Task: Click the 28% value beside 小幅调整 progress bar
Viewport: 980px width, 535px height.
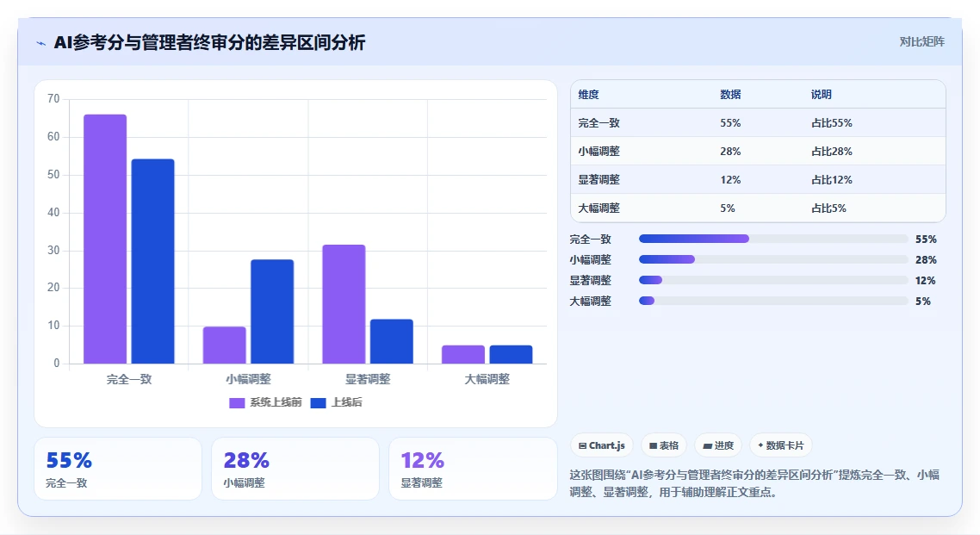Action: click(x=927, y=260)
